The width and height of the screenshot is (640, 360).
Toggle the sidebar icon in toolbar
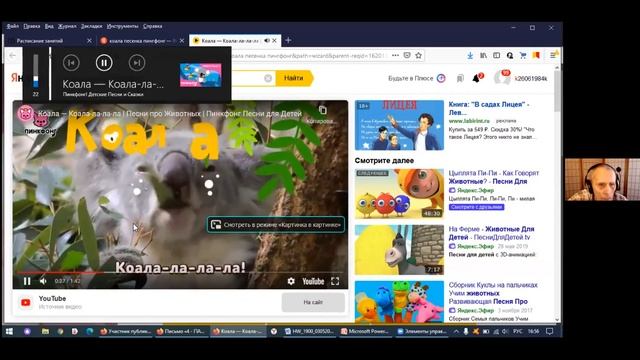click(496, 56)
